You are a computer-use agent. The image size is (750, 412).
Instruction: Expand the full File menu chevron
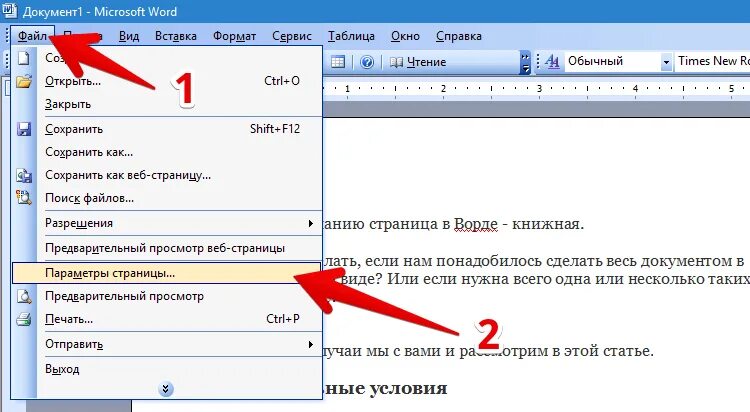[x=165, y=389]
